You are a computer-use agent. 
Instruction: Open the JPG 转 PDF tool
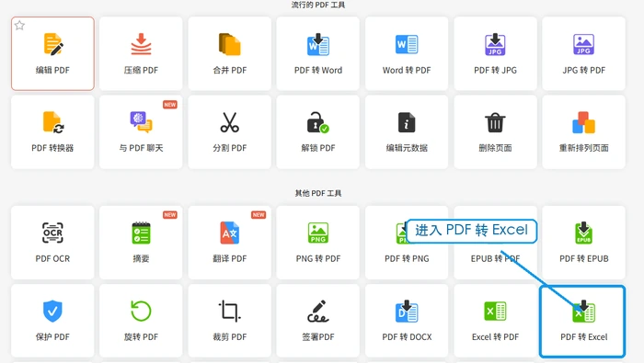tap(583, 53)
